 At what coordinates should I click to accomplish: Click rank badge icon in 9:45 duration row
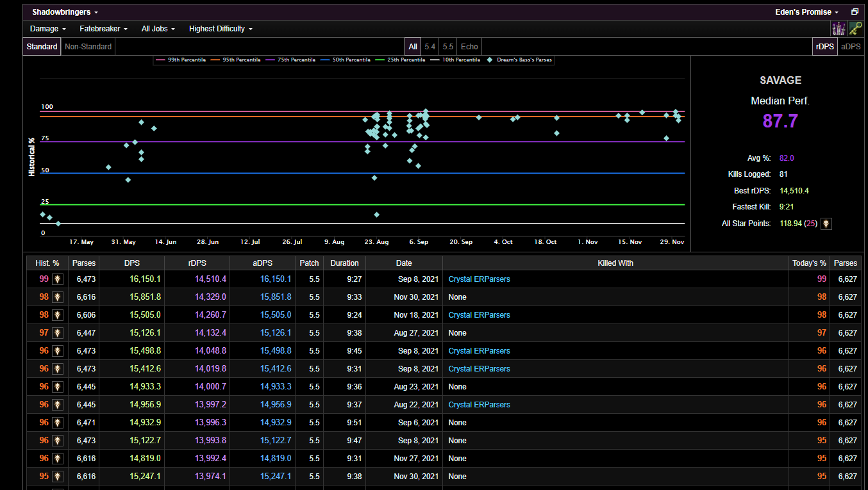coord(58,351)
